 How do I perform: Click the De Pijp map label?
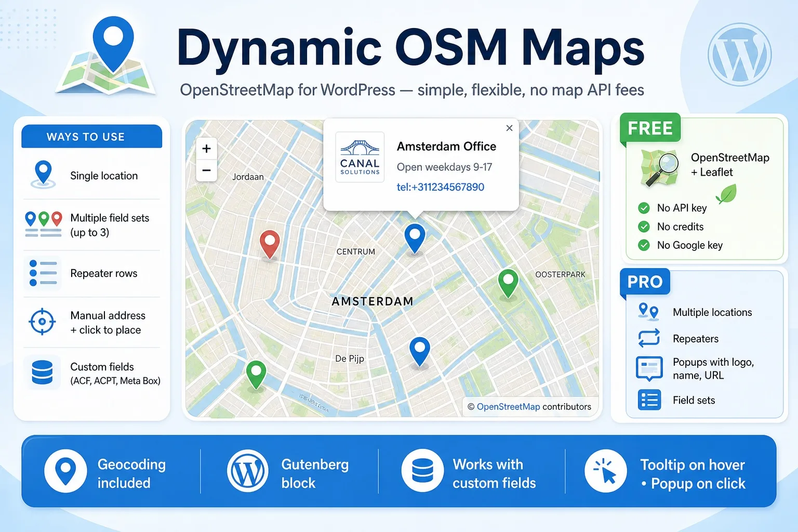350,358
